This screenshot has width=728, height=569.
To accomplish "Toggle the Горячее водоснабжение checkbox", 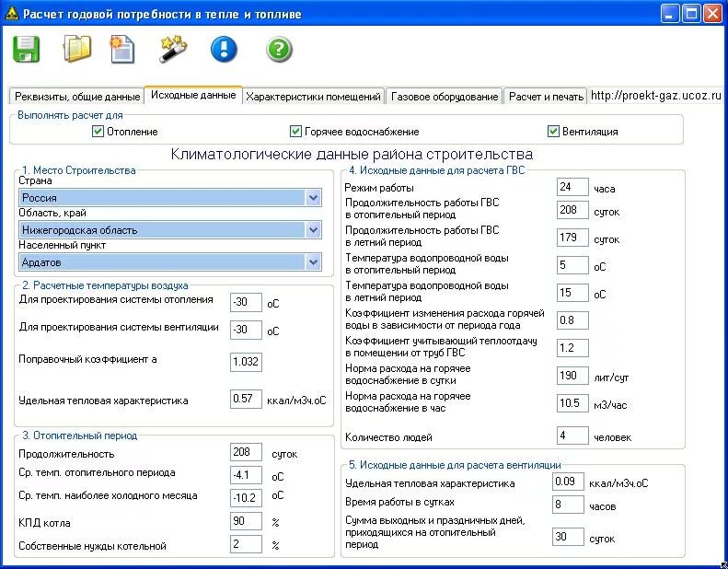I will [295, 132].
